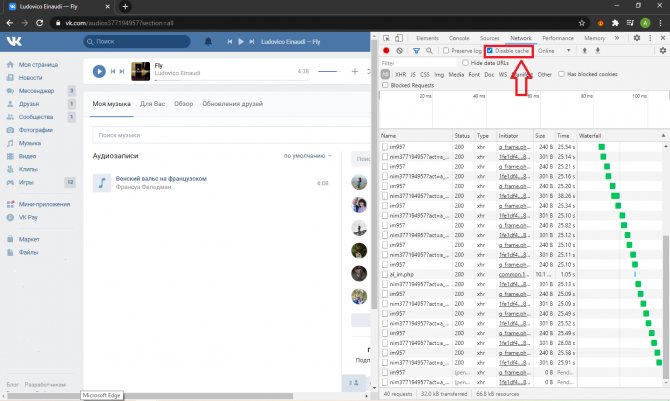Skip to next track in VK header
The height and width of the screenshot is (401, 670).
pos(252,41)
